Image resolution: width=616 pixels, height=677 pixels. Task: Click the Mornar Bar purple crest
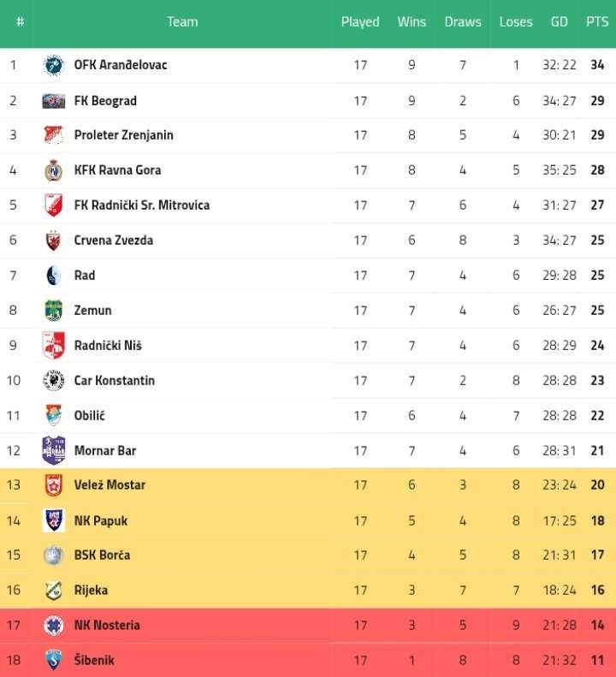click(54, 450)
